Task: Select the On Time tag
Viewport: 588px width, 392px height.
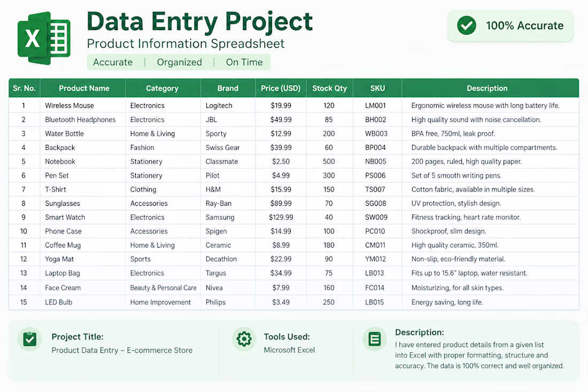Action: coord(244,62)
